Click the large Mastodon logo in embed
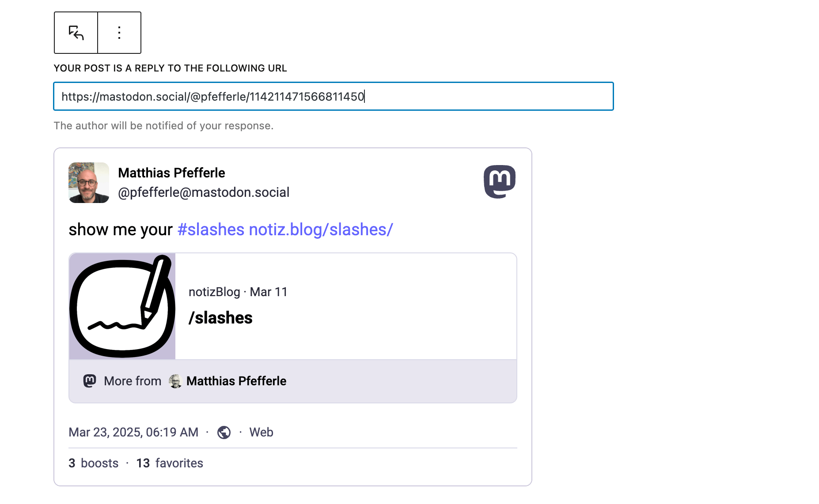 (500, 181)
